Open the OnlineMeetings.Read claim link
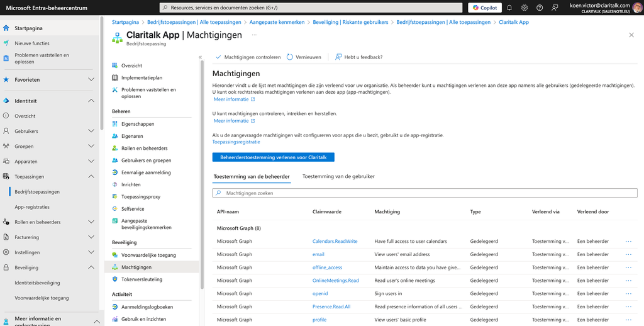 [336, 281]
